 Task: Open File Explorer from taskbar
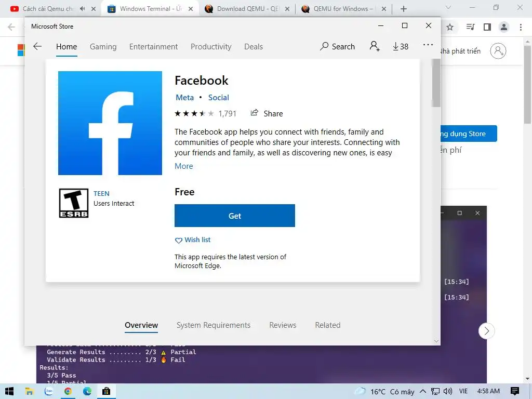(29, 391)
